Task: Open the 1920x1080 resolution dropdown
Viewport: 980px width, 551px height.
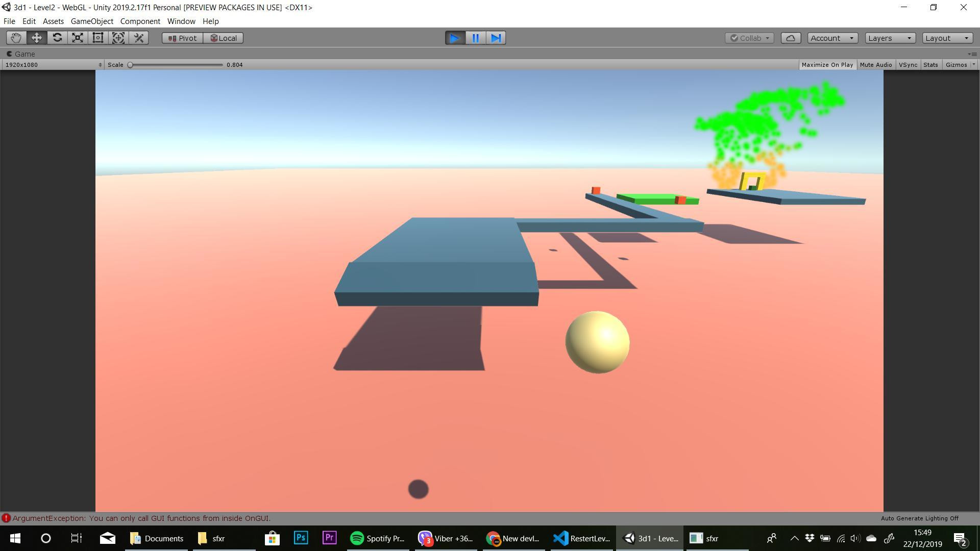Action: click(x=53, y=65)
